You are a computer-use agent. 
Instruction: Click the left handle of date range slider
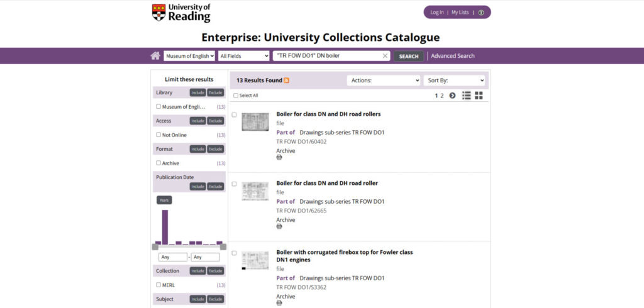coord(155,247)
